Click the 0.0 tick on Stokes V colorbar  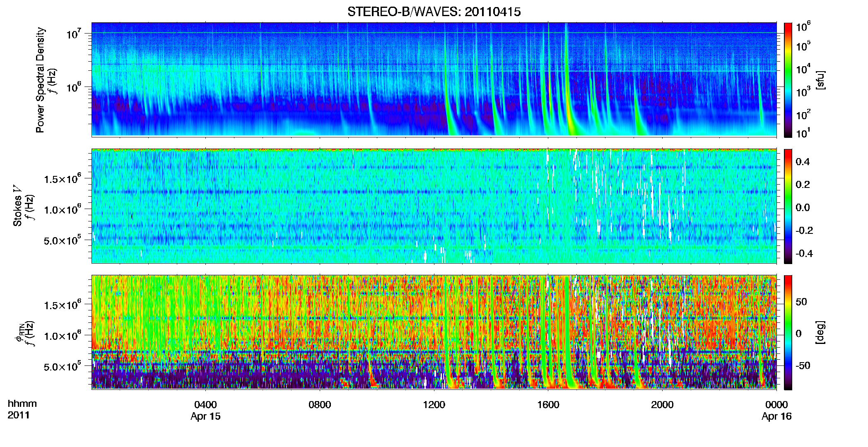803,208
